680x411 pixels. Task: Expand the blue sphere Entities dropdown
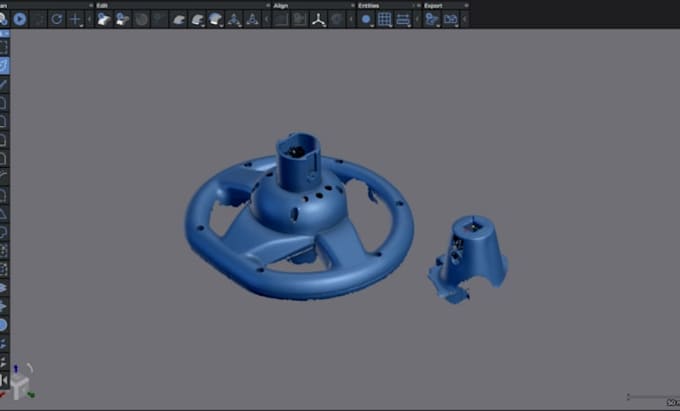[x=372, y=25]
